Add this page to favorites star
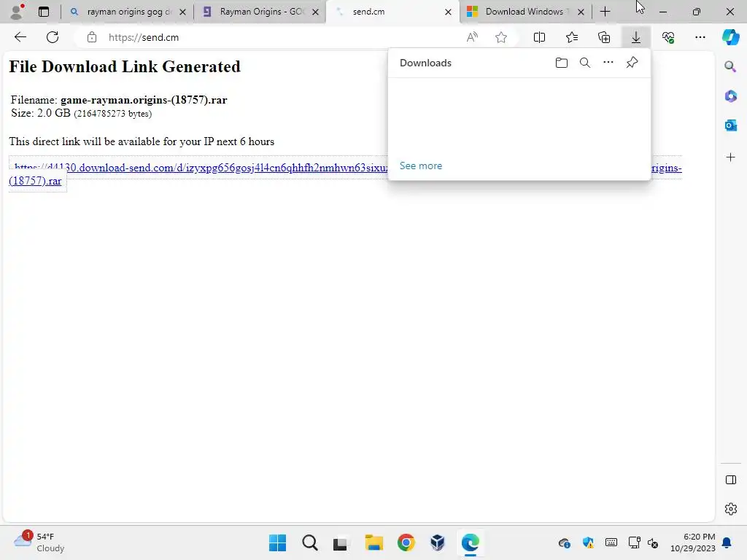Screen dimensions: 747x560 [x=500, y=37]
